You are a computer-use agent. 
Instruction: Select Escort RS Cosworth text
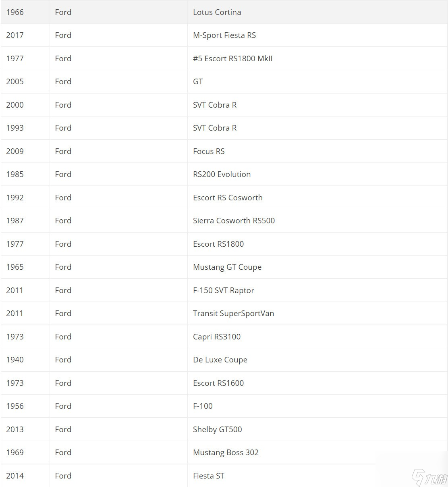click(x=228, y=198)
